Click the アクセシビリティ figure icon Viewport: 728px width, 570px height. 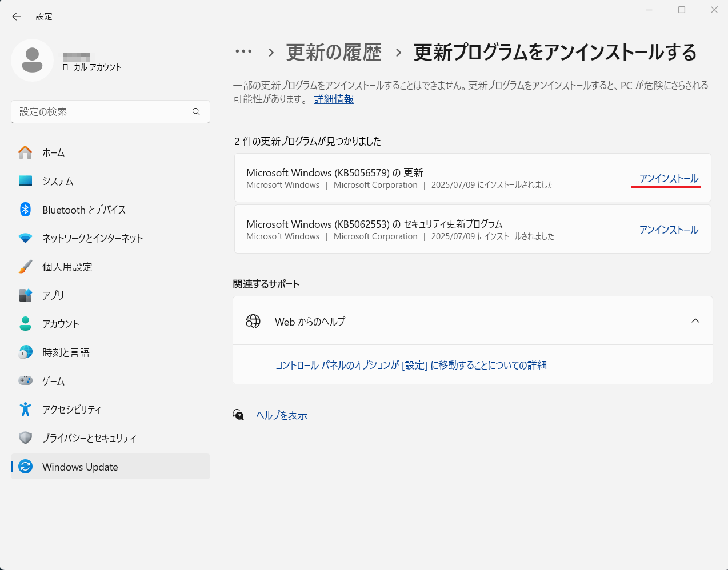coord(25,410)
